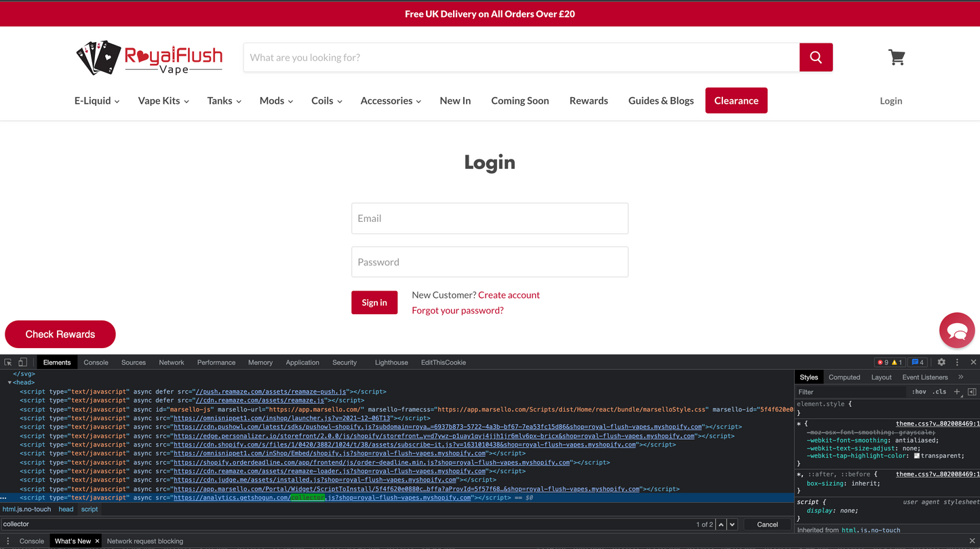Screen dimensions: 980x549
Task: Close the DevTools panel
Action: point(973,362)
